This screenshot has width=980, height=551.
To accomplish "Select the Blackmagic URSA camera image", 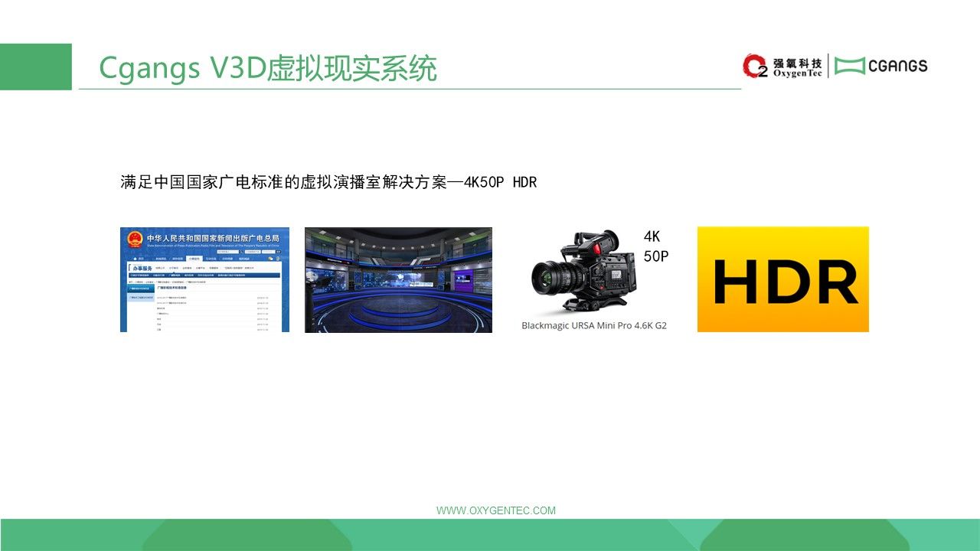I will coord(586,272).
